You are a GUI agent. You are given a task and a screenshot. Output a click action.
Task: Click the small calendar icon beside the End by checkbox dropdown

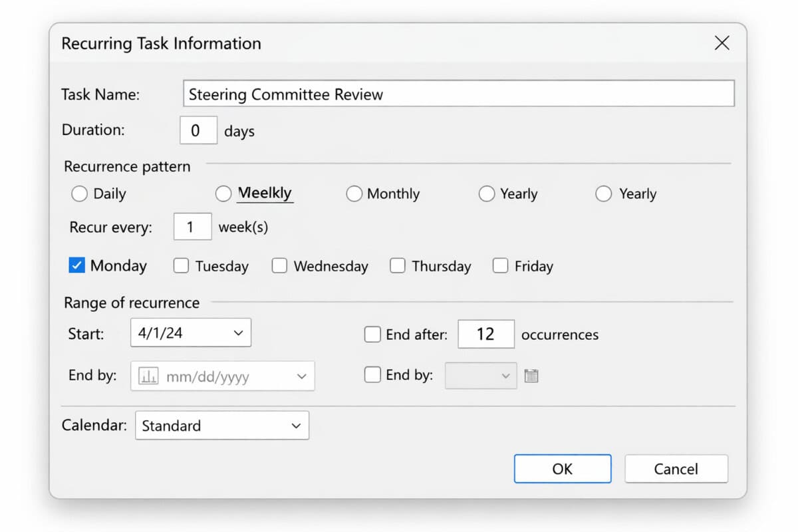(531, 376)
